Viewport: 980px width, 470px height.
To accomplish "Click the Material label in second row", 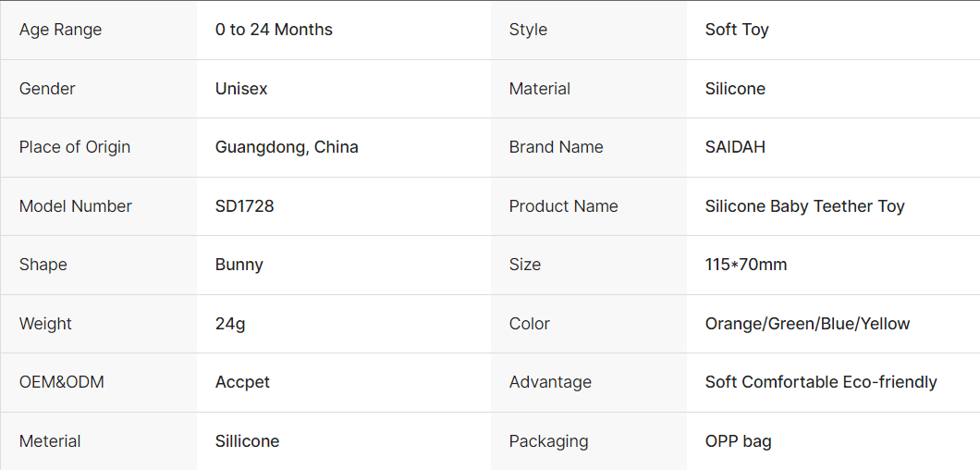I will click(539, 89).
